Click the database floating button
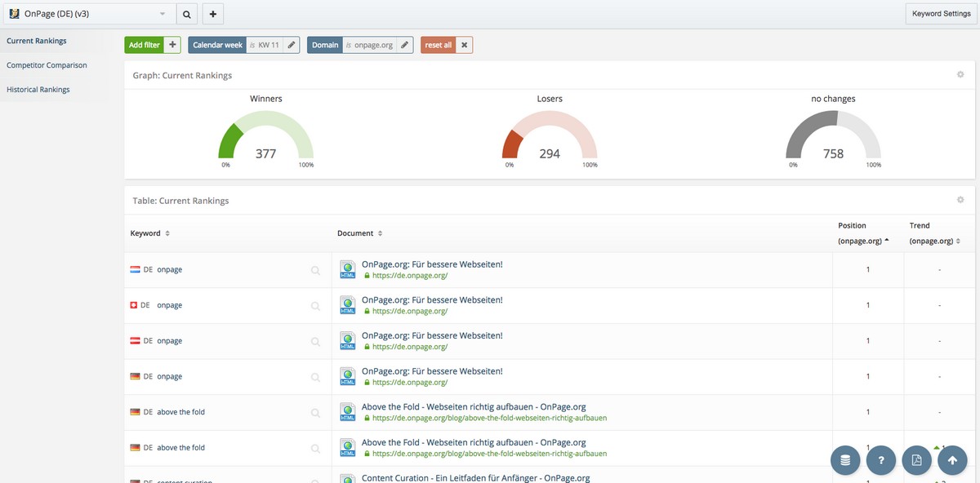Viewport: 980px width, 483px height. pos(845,459)
